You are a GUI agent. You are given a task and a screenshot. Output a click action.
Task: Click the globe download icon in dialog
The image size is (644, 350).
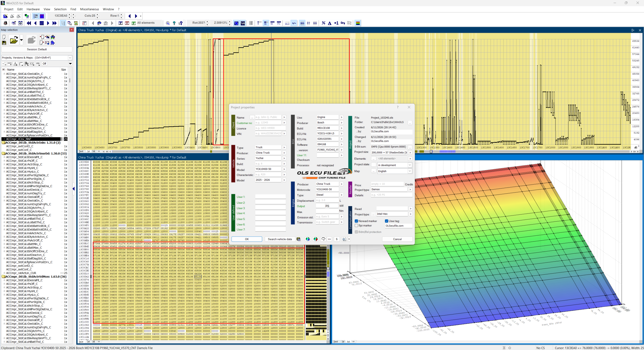pos(308,239)
